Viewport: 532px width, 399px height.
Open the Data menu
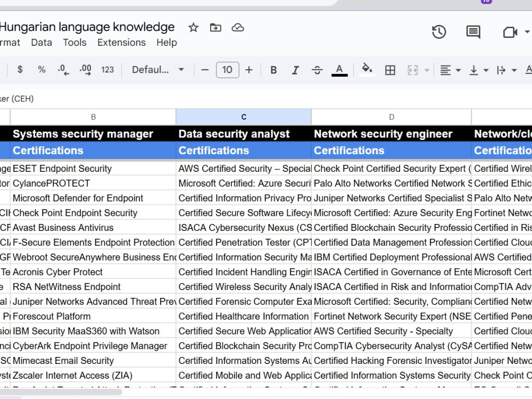(41, 43)
